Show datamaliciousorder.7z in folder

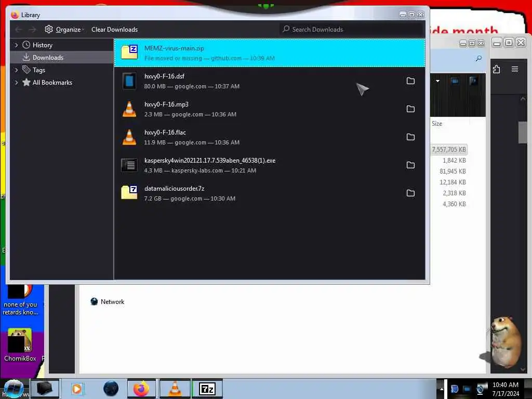tap(410, 193)
